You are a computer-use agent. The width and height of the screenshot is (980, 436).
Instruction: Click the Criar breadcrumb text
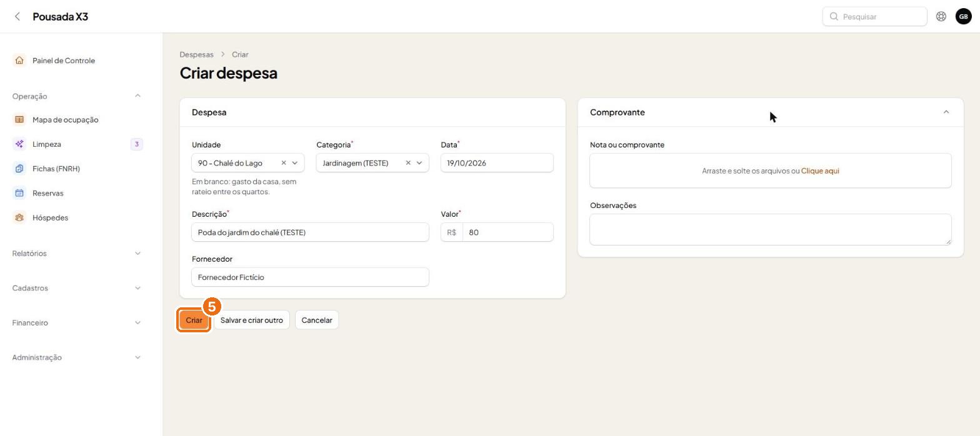(240, 54)
